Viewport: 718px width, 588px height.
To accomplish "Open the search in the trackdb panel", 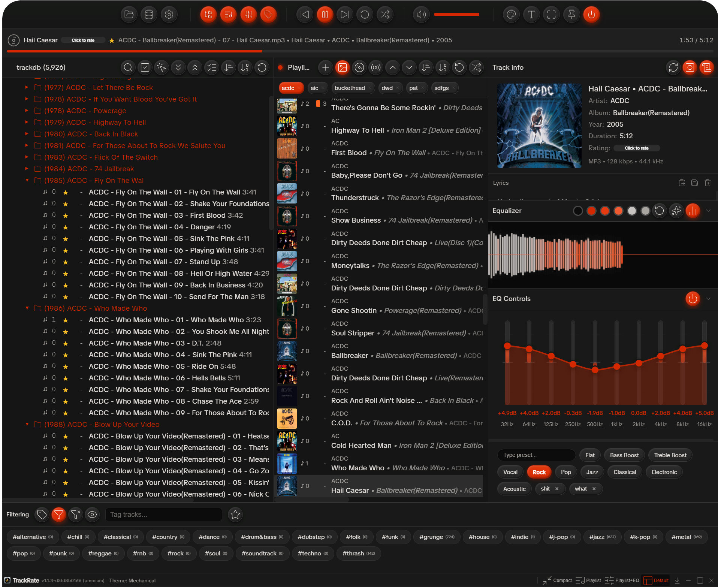I will 128,67.
